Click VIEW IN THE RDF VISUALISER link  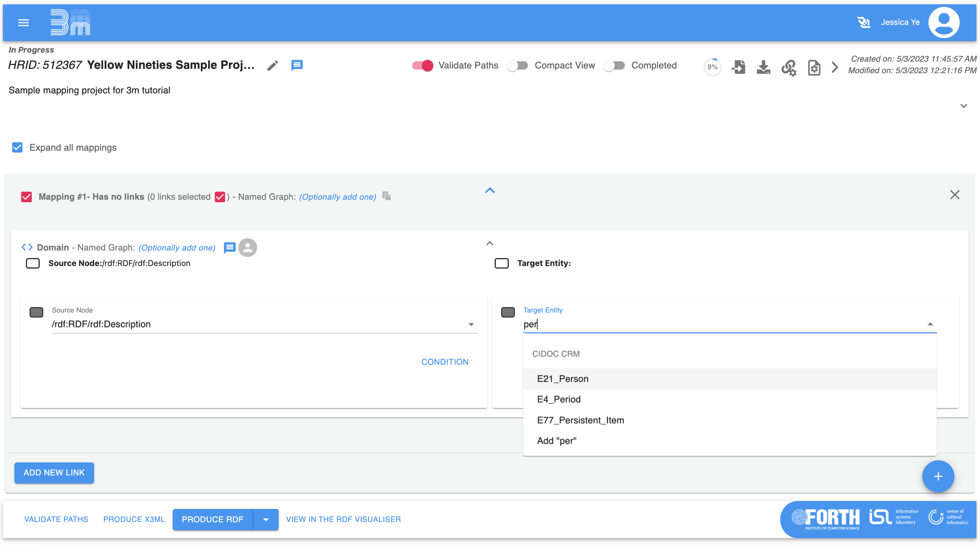pyautogui.click(x=343, y=519)
